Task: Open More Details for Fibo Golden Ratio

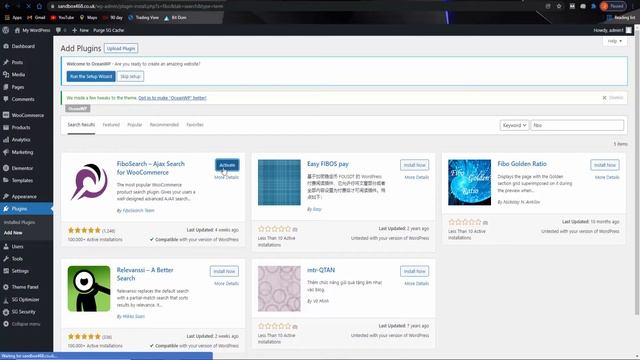Action: coord(607,178)
